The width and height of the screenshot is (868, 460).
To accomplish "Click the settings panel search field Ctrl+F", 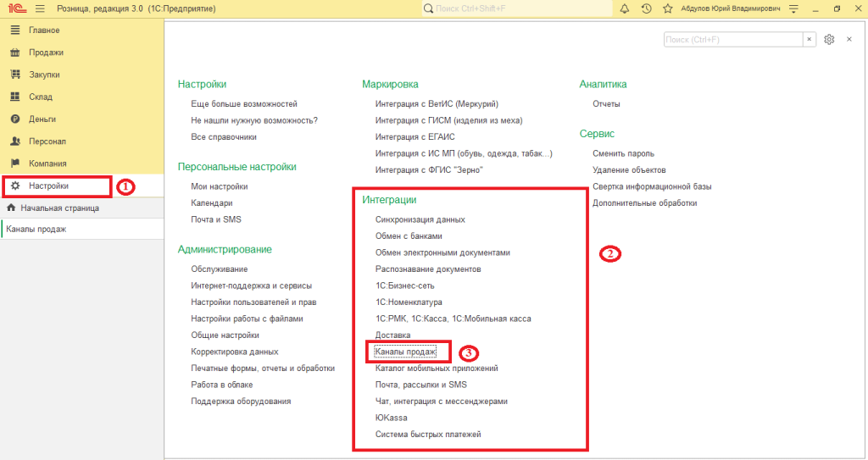I will click(733, 39).
